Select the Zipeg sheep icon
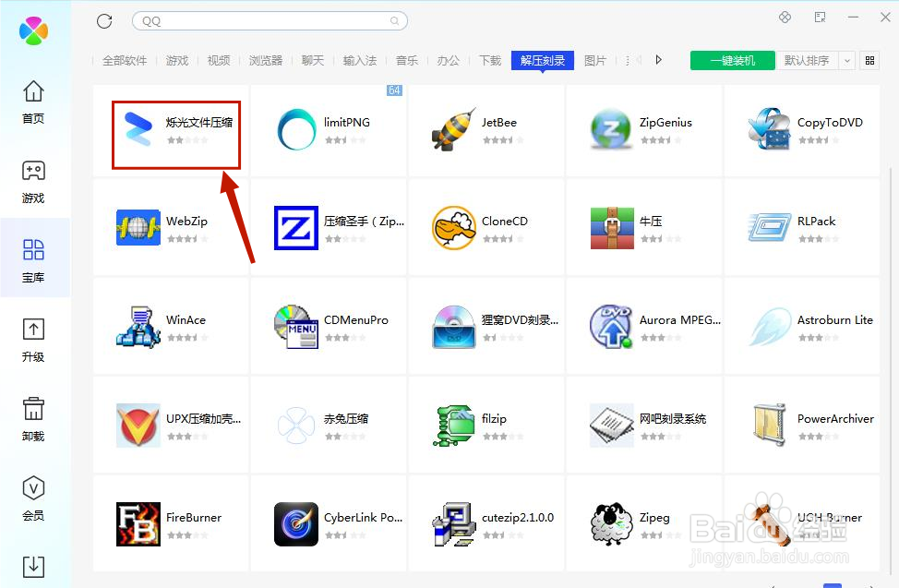The image size is (899, 588). [x=611, y=523]
